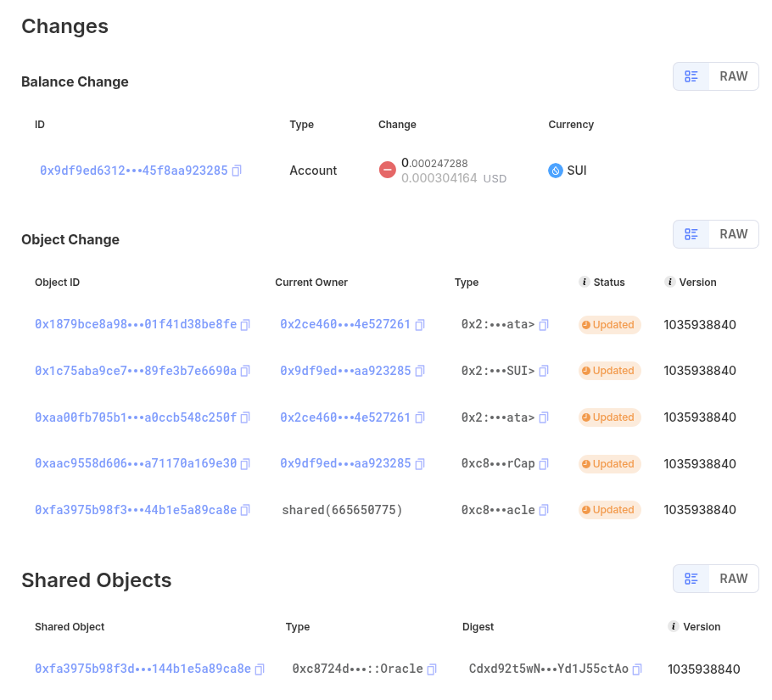772x700 pixels.
Task: Copy the Balance Change account address 0x9df9ed6312•••45f8aa923285
Action: [x=237, y=171]
